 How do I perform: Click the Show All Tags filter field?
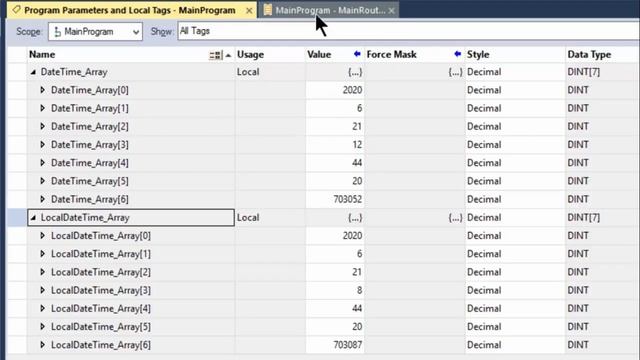pyautogui.click(x=408, y=31)
